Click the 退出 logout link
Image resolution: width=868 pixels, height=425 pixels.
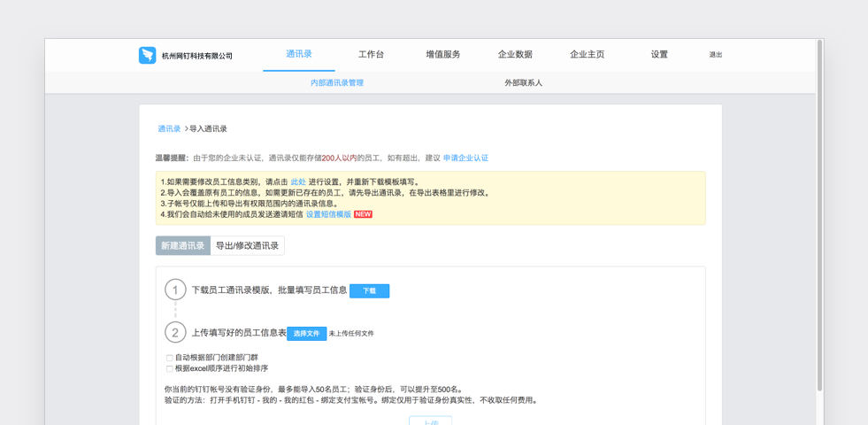pos(716,55)
